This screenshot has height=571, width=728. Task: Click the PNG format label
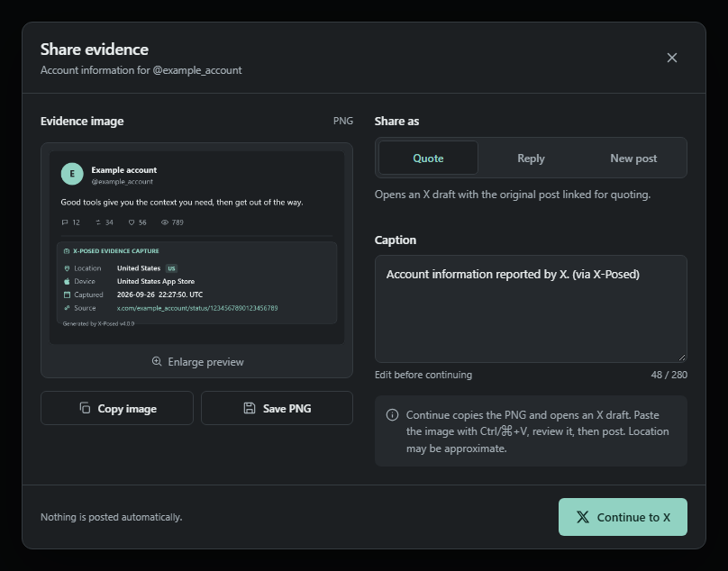(x=343, y=121)
